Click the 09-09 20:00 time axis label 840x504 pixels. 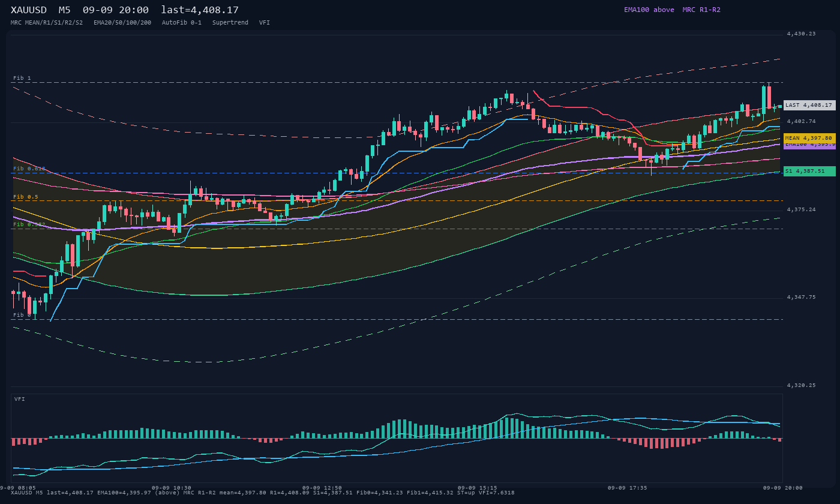click(x=783, y=488)
